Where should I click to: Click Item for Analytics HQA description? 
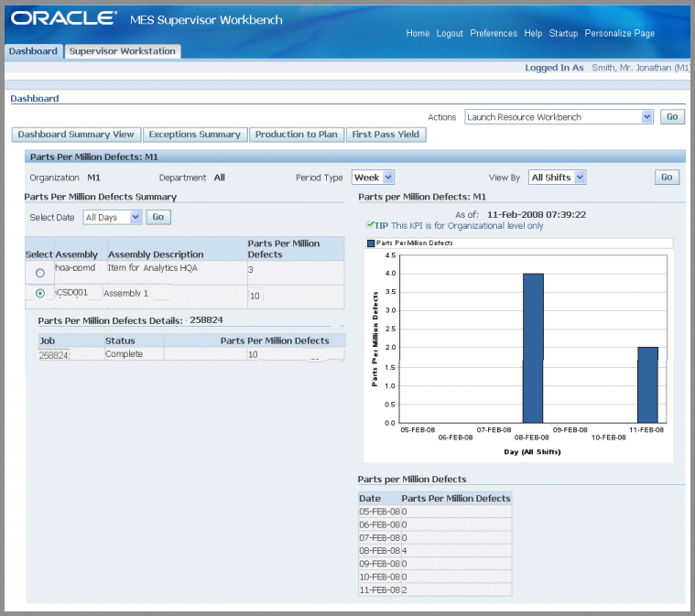153,267
